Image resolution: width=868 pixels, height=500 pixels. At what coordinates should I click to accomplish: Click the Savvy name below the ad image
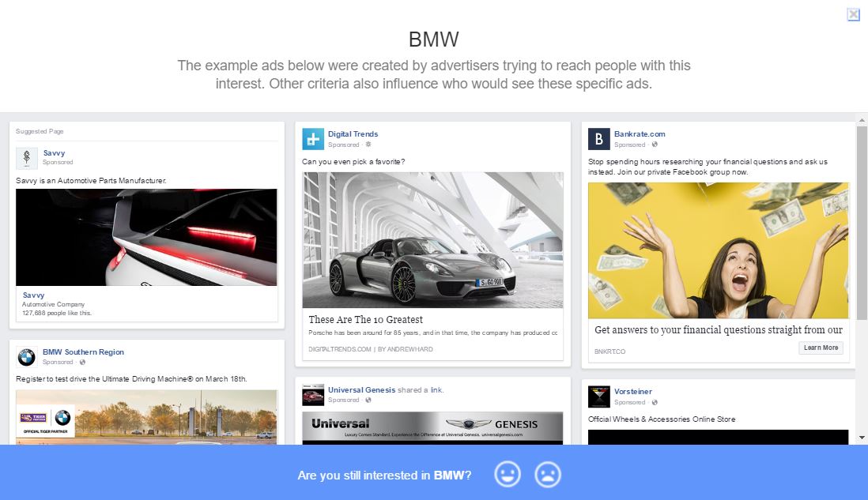(33, 295)
